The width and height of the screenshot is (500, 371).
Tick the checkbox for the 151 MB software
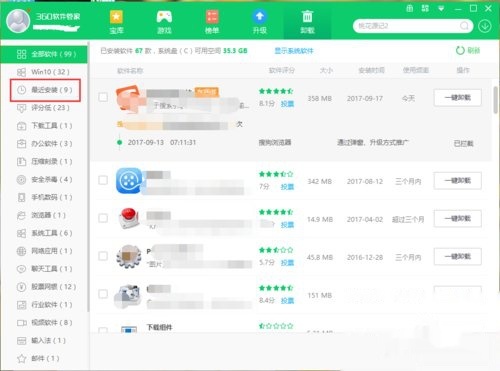[103, 294]
